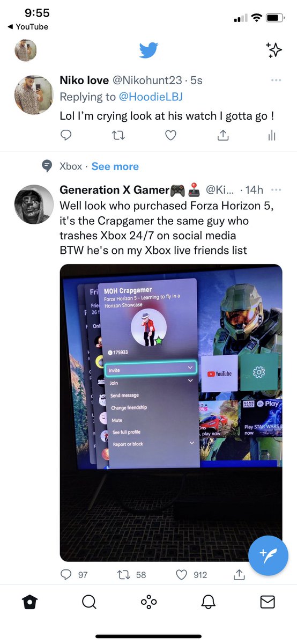
Task: Reply to Generation X Gamer tweet
Action: tap(66, 574)
